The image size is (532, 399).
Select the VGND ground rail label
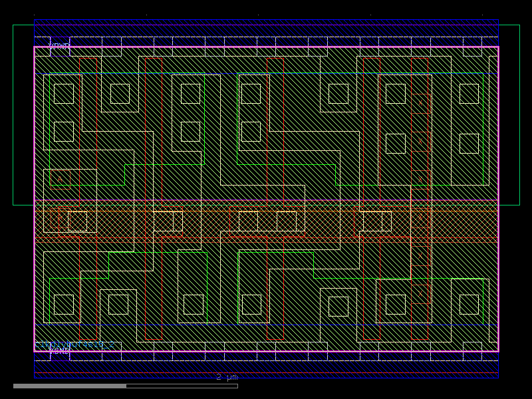click(59, 350)
